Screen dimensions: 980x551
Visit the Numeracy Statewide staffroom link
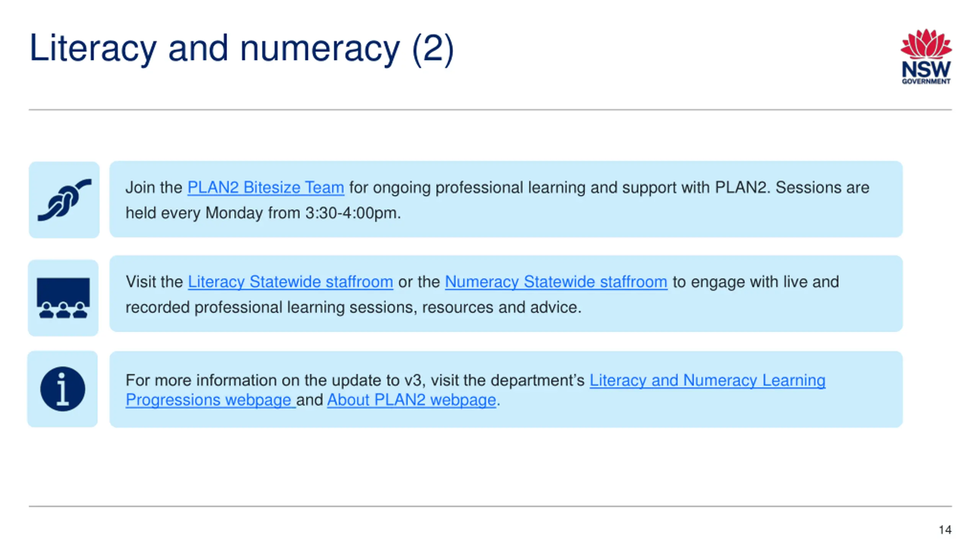(556, 282)
